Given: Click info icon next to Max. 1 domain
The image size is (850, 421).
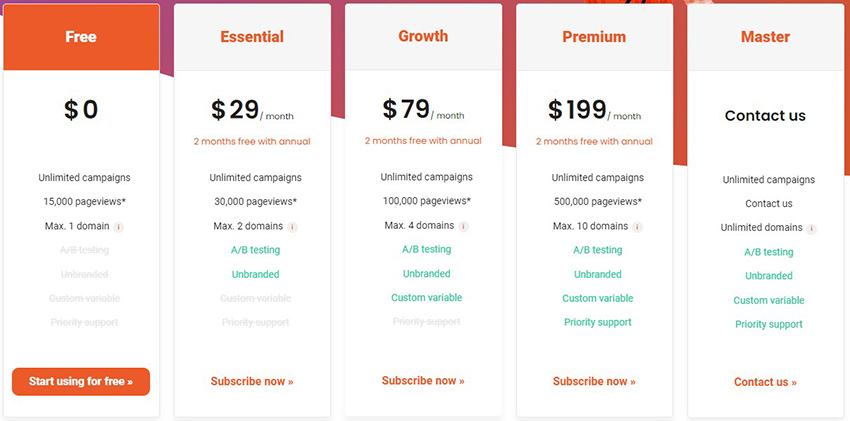Looking at the screenshot, I should point(119,227).
